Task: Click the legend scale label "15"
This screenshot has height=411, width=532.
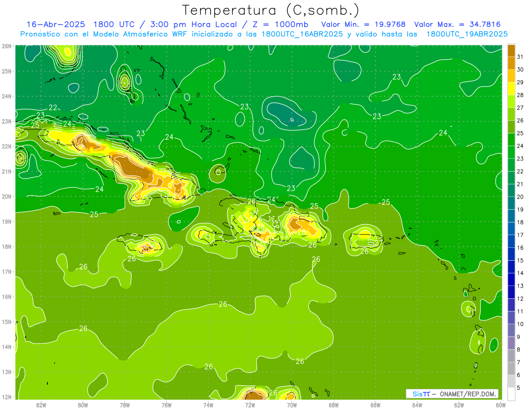Action: pyautogui.click(x=520, y=260)
